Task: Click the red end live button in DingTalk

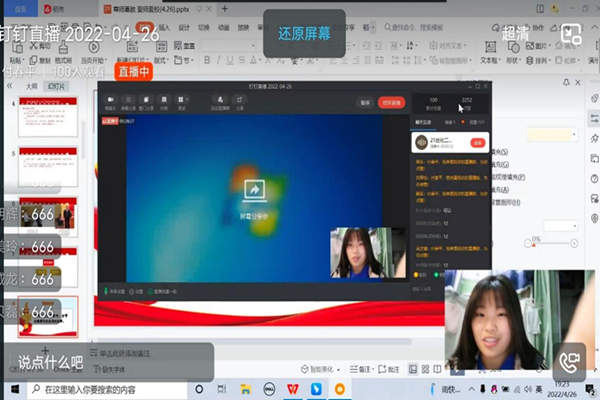Action: (x=391, y=102)
